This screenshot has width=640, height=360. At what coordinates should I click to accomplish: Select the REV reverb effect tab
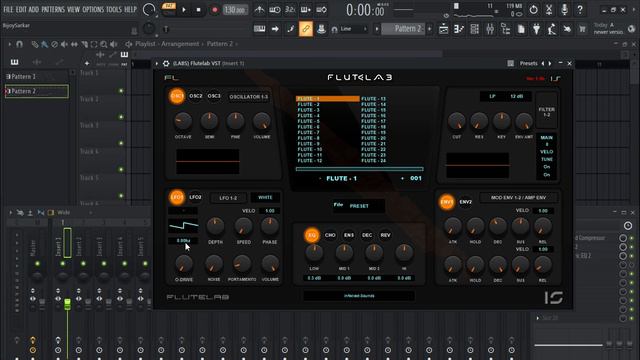click(385, 235)
